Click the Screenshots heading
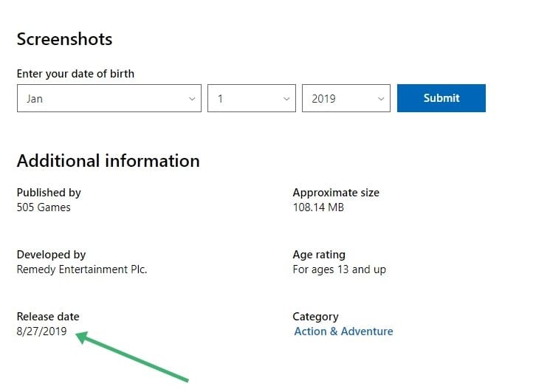The height and width of the screenshot is (392, 550). [x=64, y=39]
